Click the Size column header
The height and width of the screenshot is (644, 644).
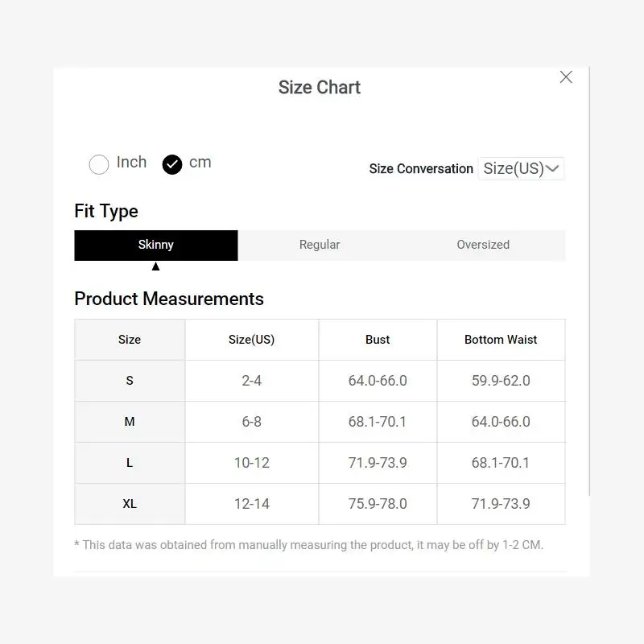tap(130, 340)
